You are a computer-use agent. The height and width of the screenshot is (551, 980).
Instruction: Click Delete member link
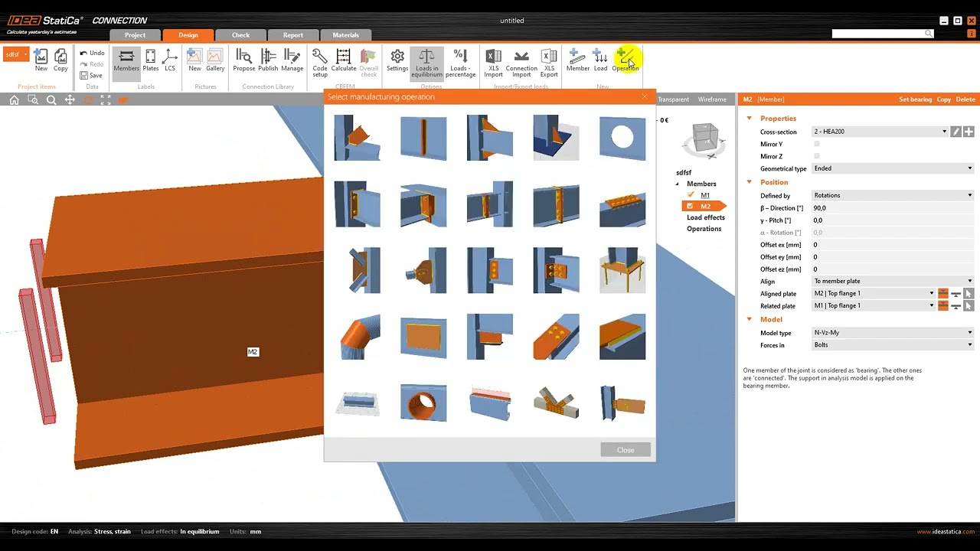(965, 99)
